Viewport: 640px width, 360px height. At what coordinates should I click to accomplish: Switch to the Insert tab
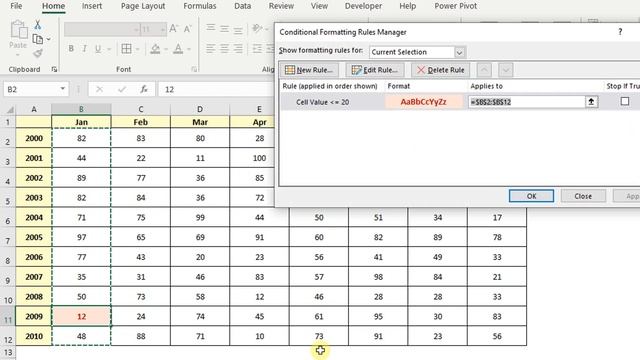point(92,6)
